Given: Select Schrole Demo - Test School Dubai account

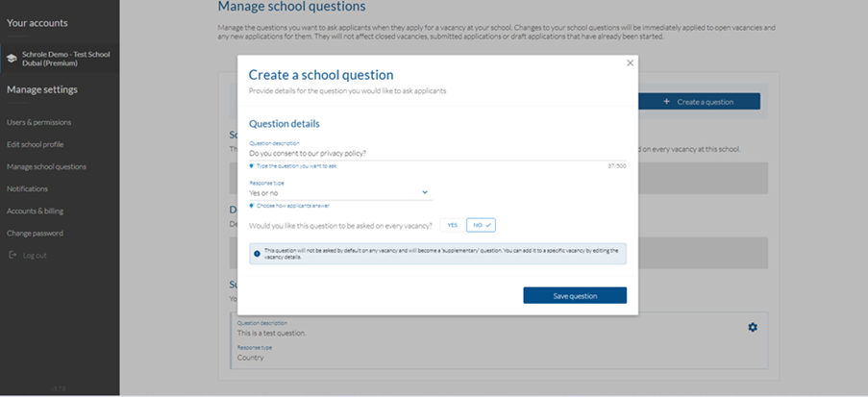Looking at the screenshot, I should 60,59.
